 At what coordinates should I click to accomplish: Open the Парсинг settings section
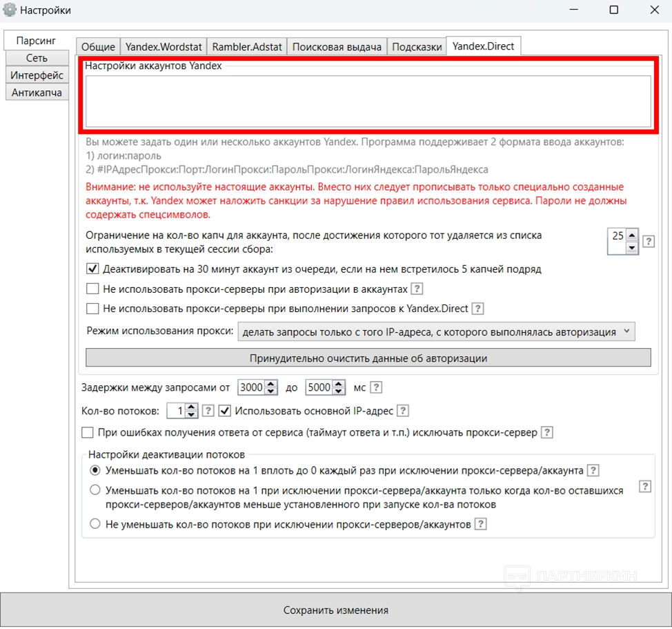click(x=36, y=40)
